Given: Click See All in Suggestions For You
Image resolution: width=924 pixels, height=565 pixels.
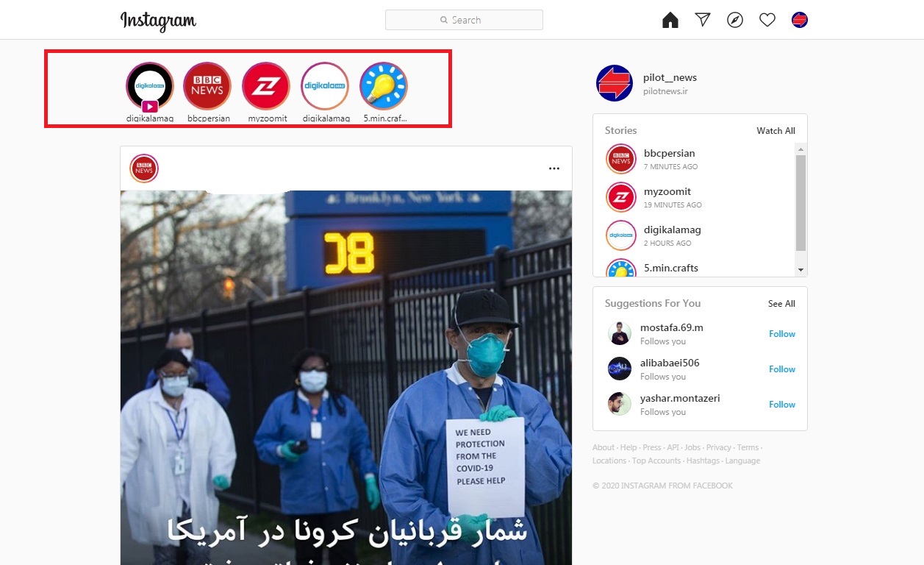Looking at the screenshot, I should tap(781, 304).
